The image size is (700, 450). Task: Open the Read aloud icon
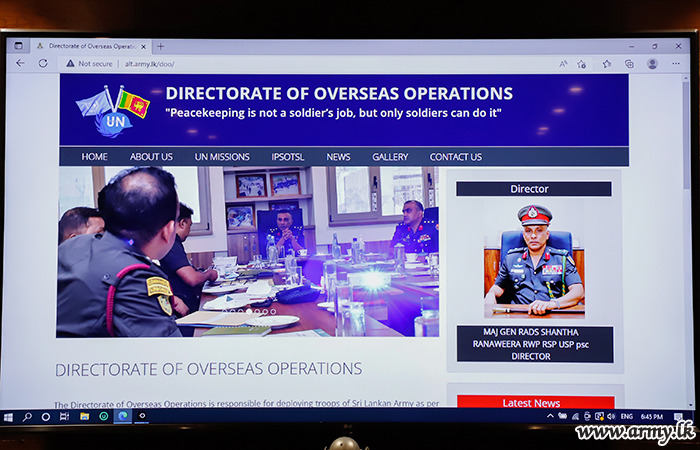(x=563, y=64)
